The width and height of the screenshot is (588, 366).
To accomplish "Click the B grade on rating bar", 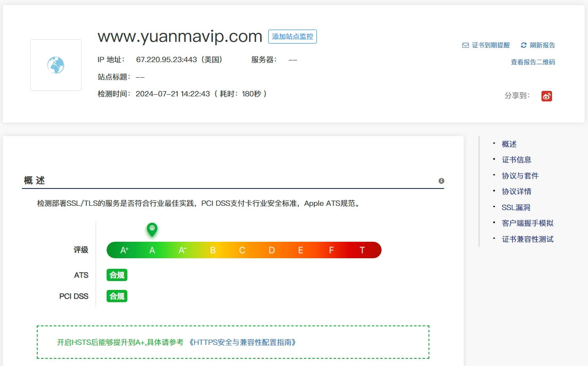I will point(213,250).
